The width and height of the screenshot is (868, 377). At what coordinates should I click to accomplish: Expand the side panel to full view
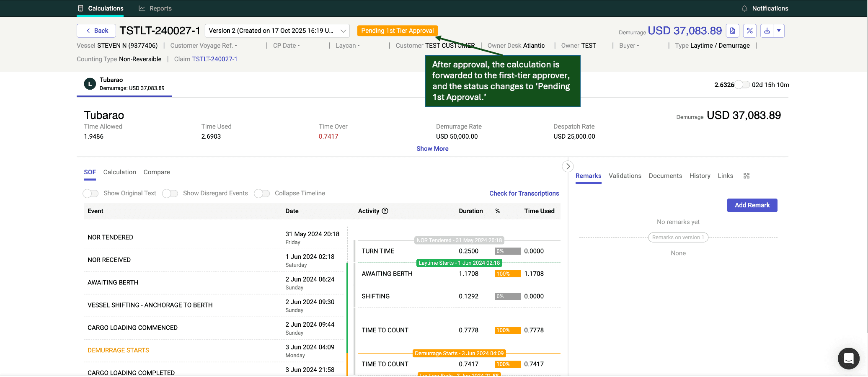pos(747,176)
